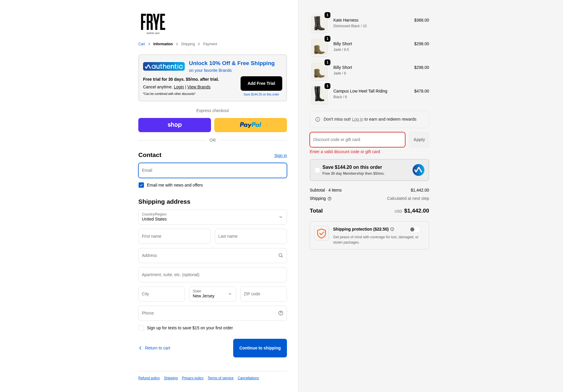Check Sign up for texts checkbox
Image resolution: width=563 pixels, height=392 pixels.
point(141,328)
